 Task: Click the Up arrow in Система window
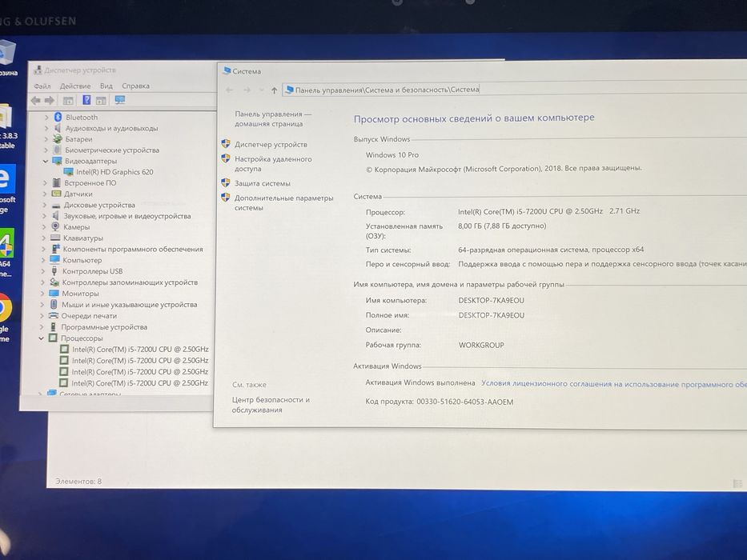[x=274, y=90]
